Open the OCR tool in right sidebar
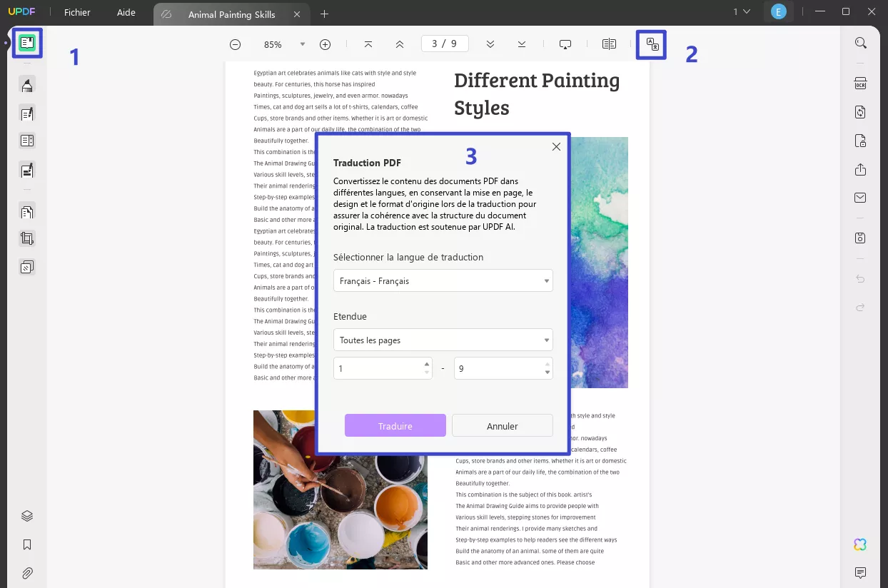Image resolution: width=888 pixels, height=588 pixels. pos(860,83)
